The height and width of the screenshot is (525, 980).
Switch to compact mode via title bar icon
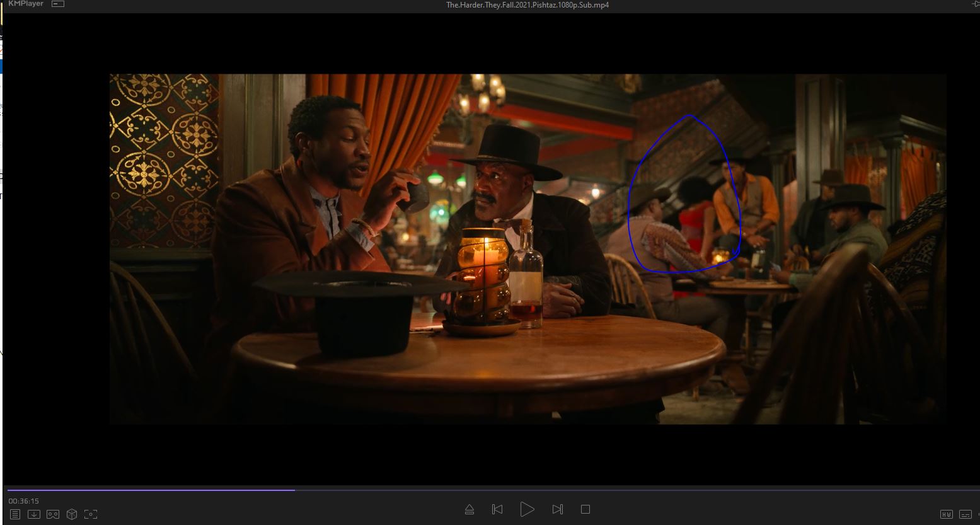click(58, 4)
